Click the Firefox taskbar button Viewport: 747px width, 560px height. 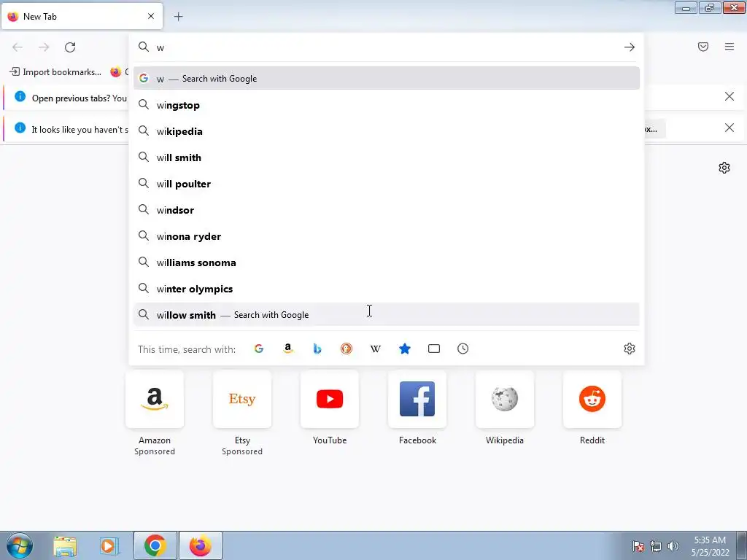[201, 545]
